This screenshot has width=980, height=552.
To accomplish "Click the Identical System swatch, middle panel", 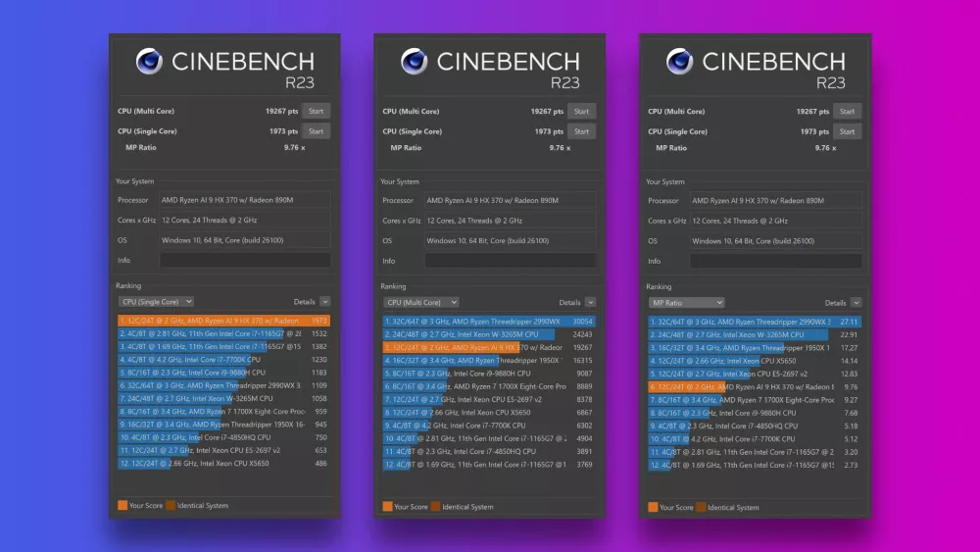I will click(x=436, y=506).
